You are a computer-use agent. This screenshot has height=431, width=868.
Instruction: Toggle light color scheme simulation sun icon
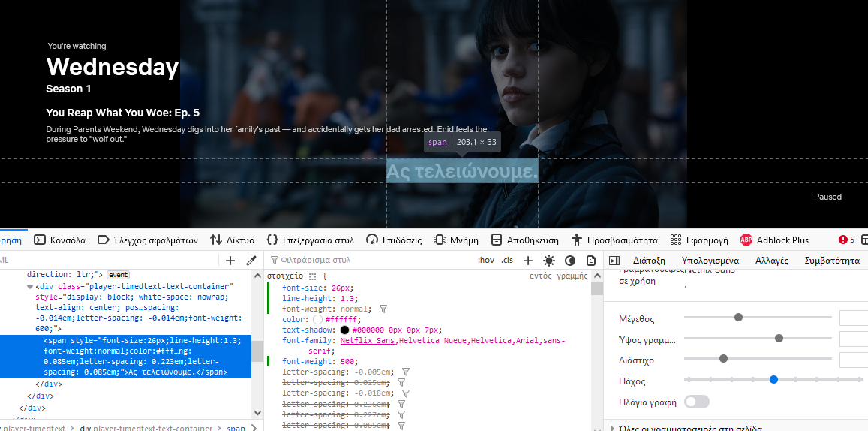click(549, 261)
